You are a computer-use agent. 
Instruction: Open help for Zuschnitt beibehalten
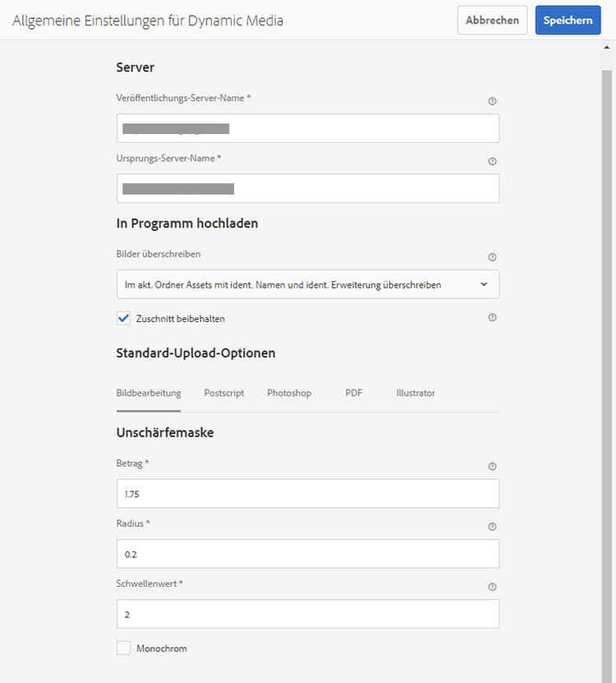pyautogui.click(x=492, y=318)
